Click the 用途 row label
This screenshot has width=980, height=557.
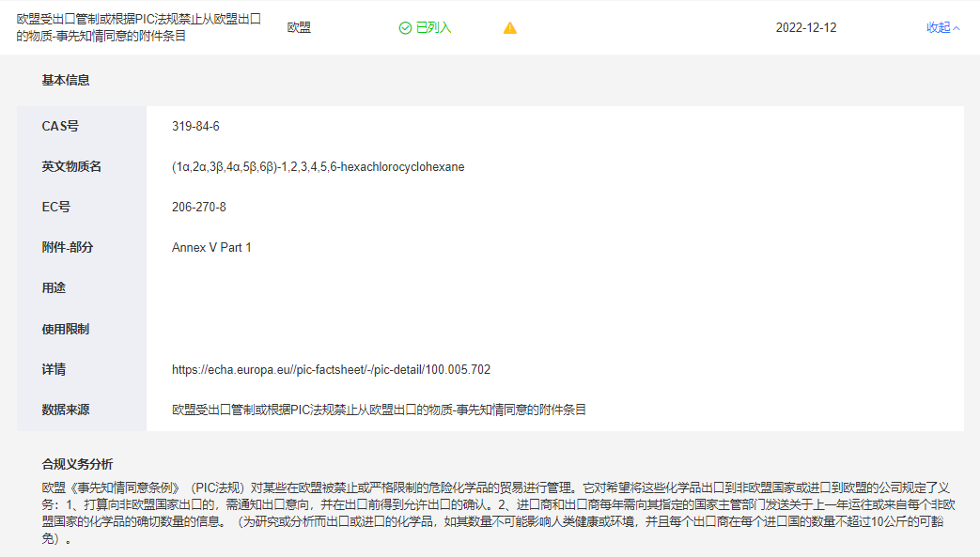pyautogui.click(x=54, y=288)
